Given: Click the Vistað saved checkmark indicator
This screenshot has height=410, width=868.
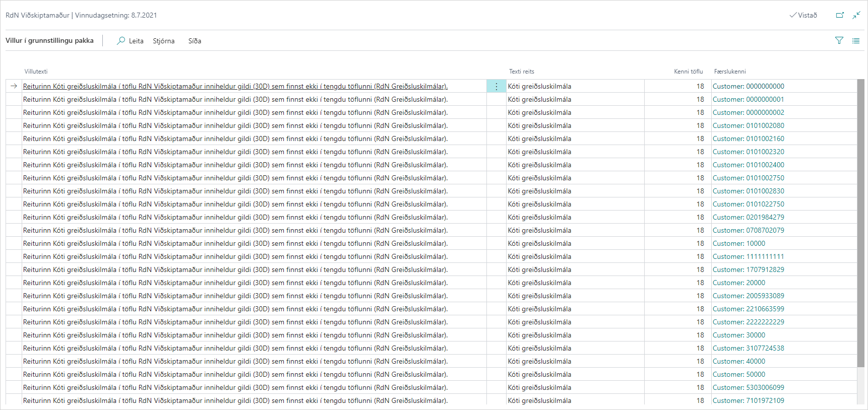Looking at the screenshot, I should click(x=803, y=15).
